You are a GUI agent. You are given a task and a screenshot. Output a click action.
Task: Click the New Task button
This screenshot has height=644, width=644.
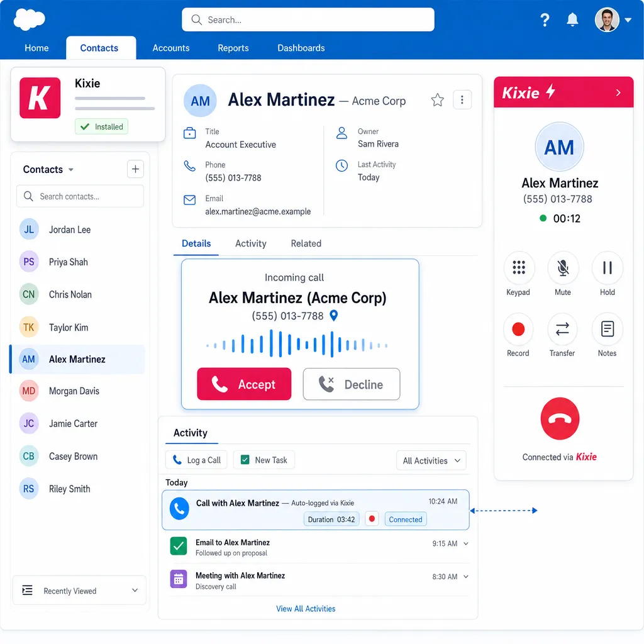coord(264,460)
